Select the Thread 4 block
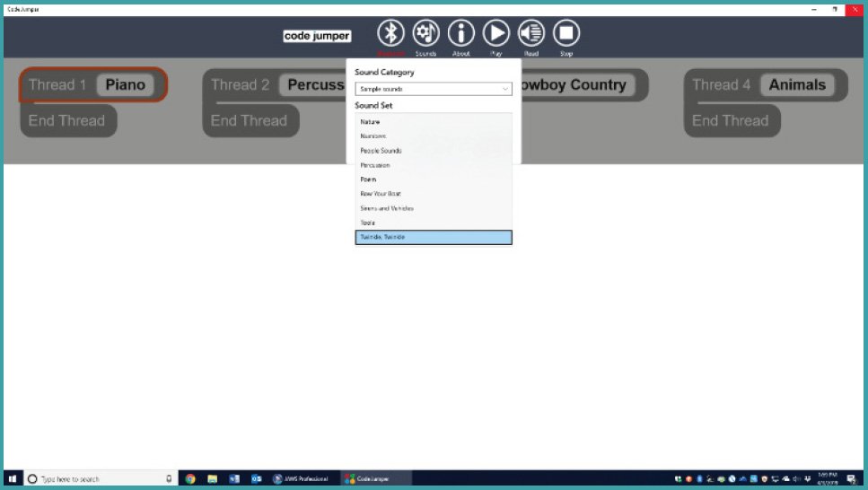Viewport: 868px width, 490px height. click(x=766, y=84)
